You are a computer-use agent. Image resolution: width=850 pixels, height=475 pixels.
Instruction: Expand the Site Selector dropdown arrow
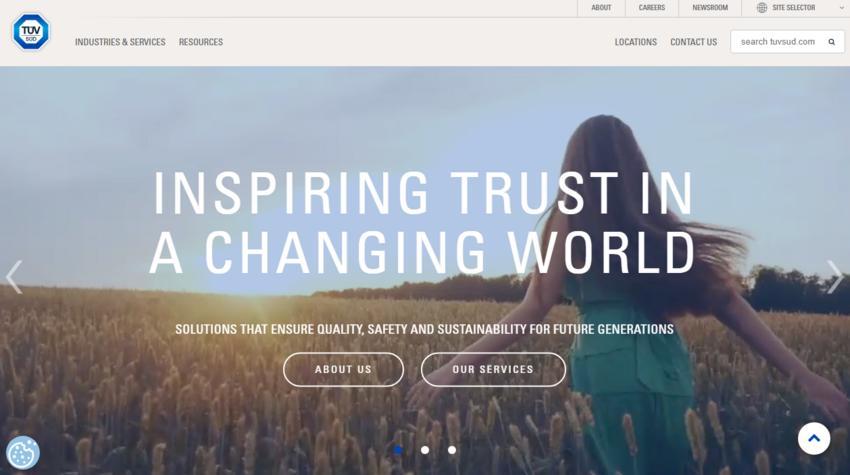click(841, 8)
